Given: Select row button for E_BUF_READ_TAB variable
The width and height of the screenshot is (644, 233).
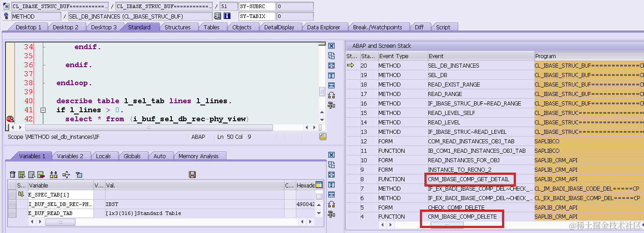Looking at the screenshot, I should click(12, 213).
